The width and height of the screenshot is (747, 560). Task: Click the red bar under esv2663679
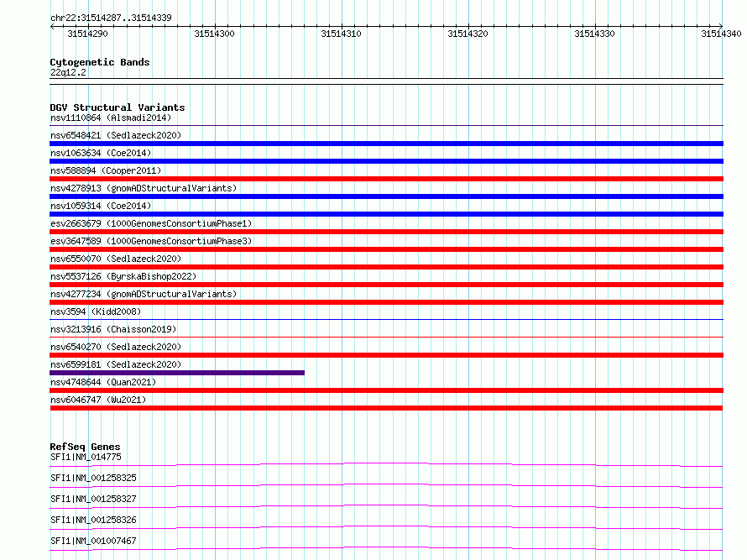pos(386,232)
